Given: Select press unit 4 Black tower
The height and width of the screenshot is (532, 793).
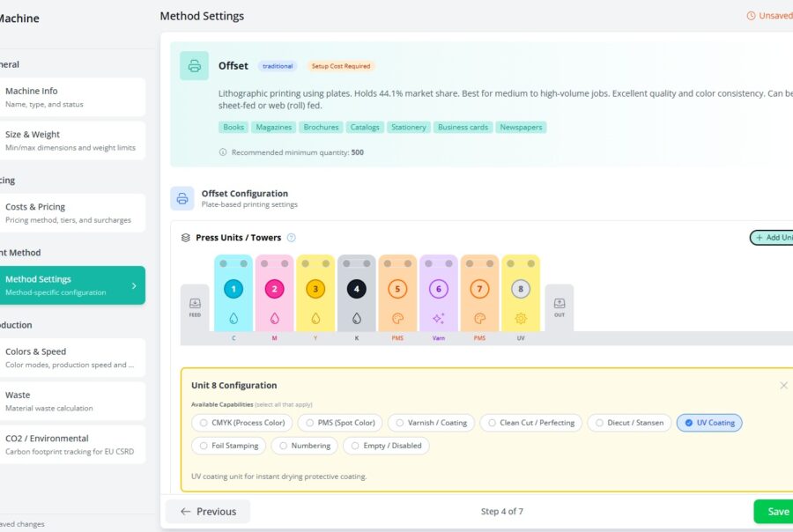Looking at the screenshot, I should click(x=356, y=288).
